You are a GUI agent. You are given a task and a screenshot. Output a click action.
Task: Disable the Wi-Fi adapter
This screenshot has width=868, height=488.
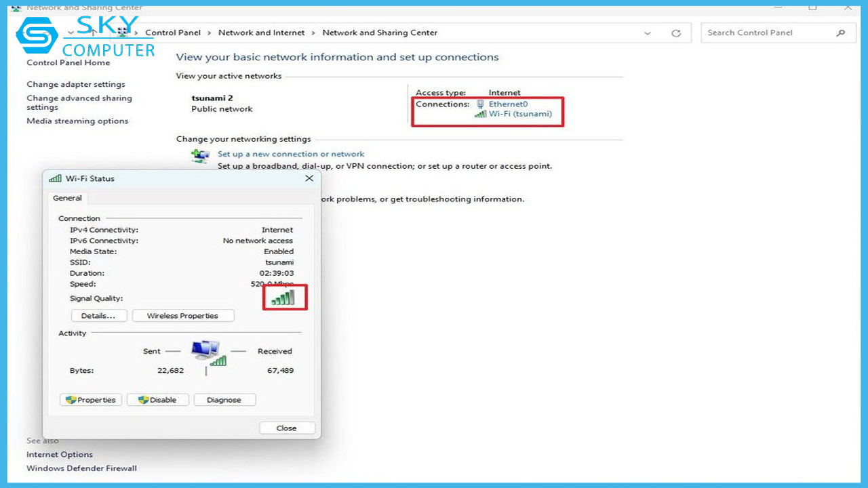tap(157, 400)
